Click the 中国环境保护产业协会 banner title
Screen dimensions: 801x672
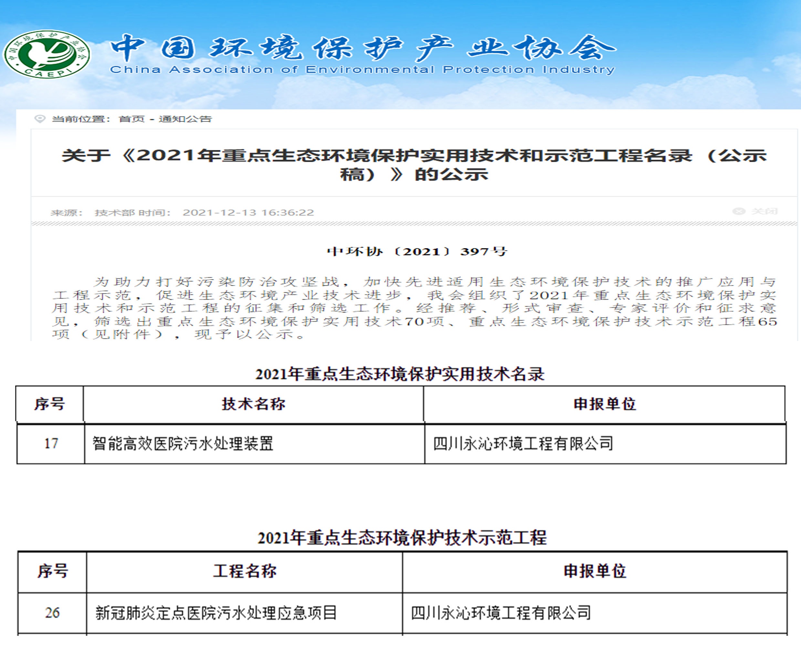pos(362,48)
